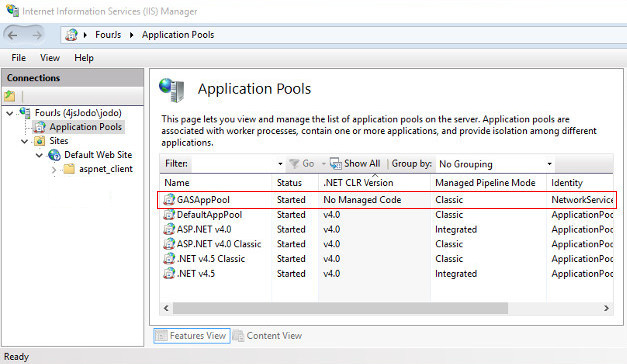The image size is (627, 364).
Task: Click FourJs in the breadcrumb
Action: (x=108, y=35)
